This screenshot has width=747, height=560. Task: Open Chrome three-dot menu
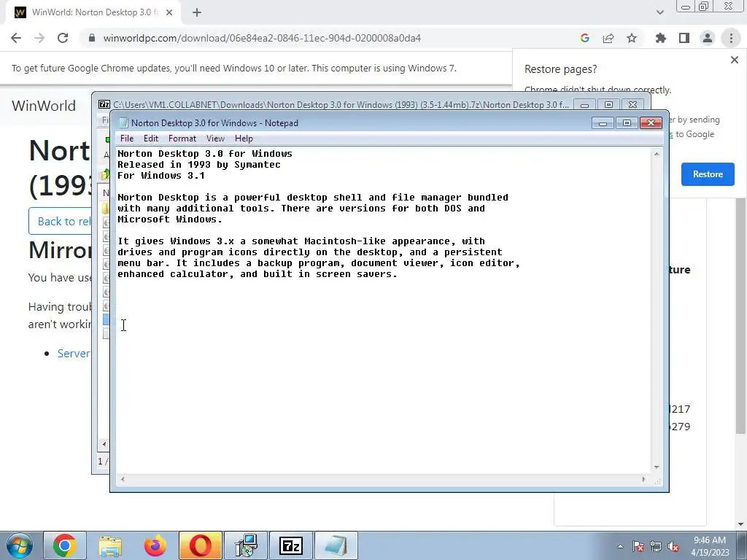(x=731, y=38)
